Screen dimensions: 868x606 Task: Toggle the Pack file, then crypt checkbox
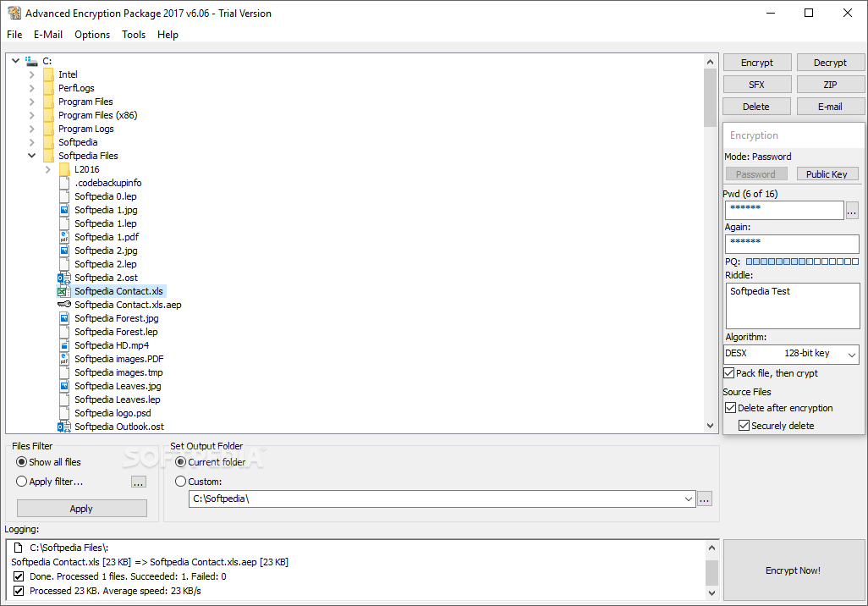729,373
